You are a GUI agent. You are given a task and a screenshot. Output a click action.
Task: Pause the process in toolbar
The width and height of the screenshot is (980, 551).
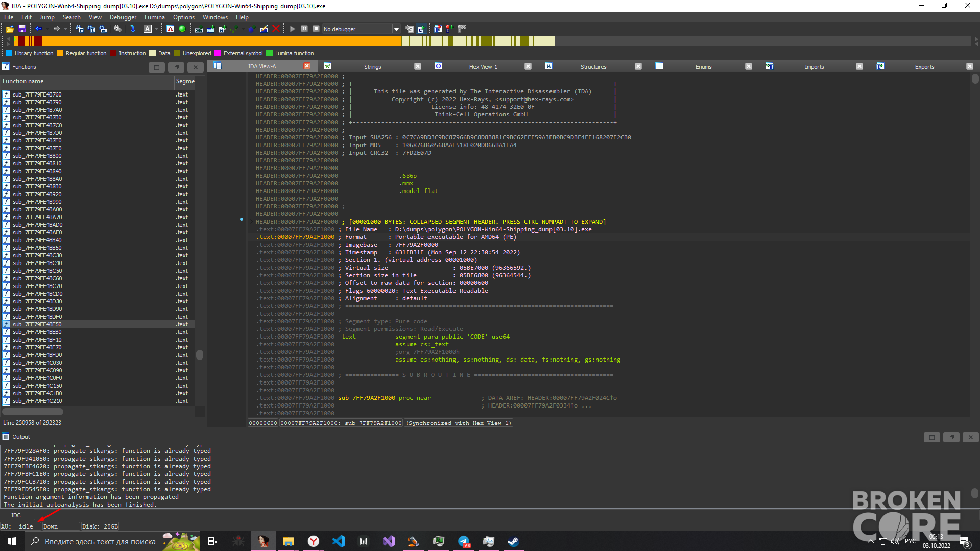coord(304,29)
